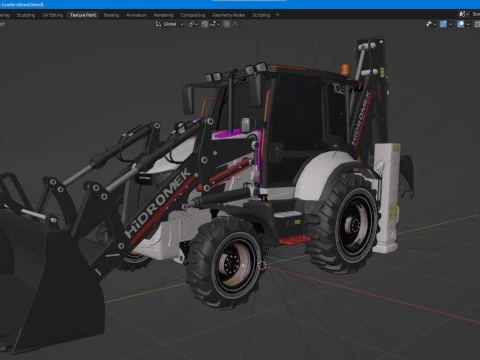Open the Animation workspace tab
The width and height of the screenshot is (480, 360).
pos(136,15)
